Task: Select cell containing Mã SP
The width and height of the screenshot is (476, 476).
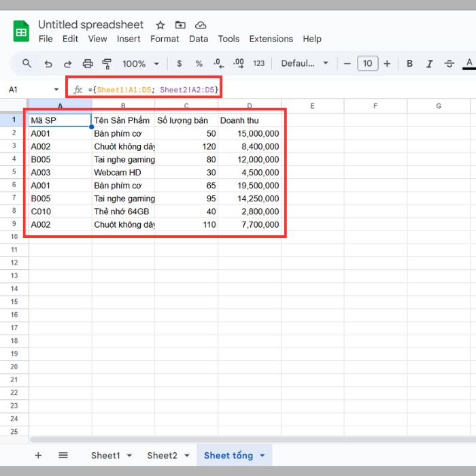Action: [x=60, y=120]
